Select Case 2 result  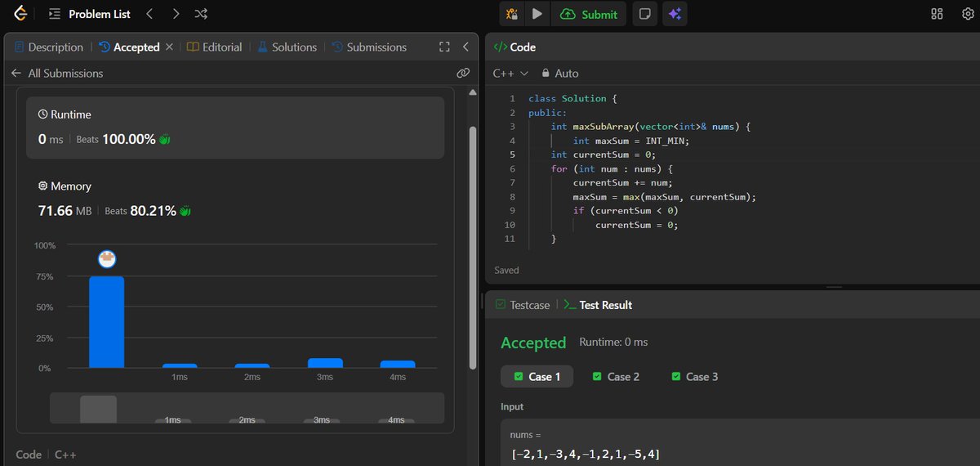(616, 377)
